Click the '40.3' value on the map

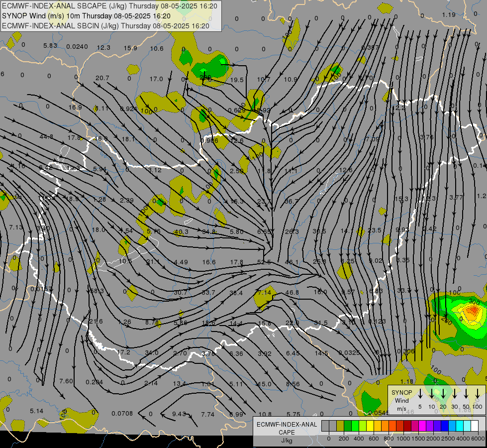[x=182, y=231]
